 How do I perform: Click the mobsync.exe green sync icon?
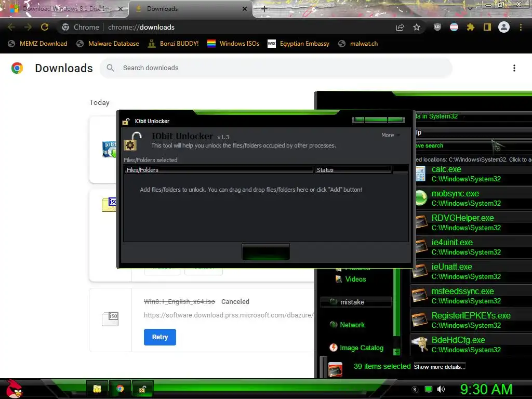(x=421, y=198)
